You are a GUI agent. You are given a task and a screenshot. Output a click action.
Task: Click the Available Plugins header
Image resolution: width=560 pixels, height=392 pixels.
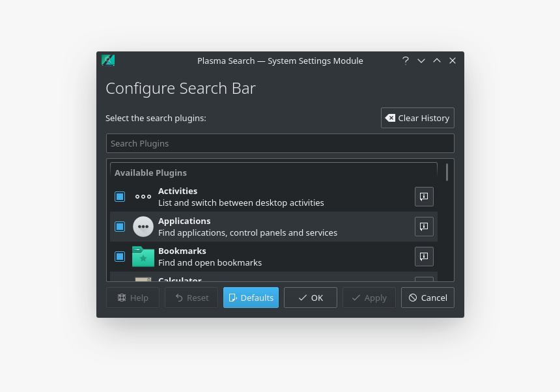pyautogui.click(x=150, y=173)
